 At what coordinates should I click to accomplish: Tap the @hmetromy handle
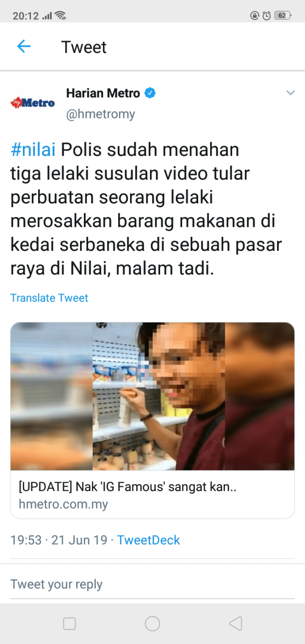click(x=101, y=114)
